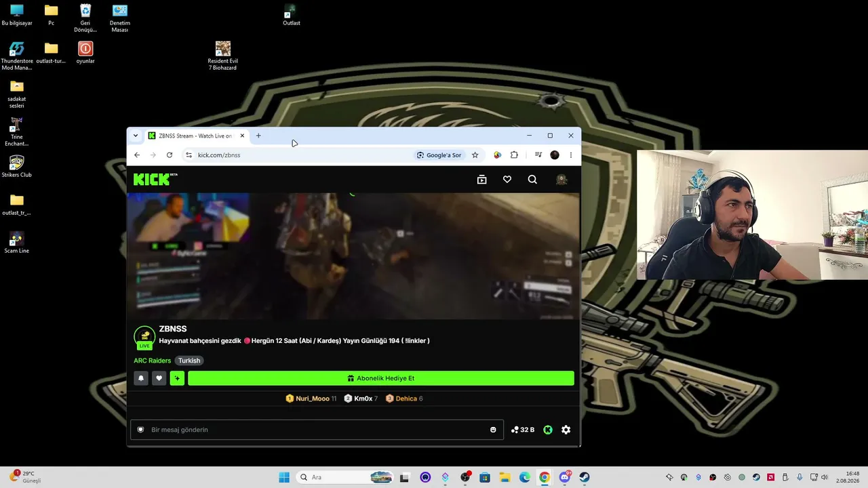Select Thunderstore Mod Manager desktop icon
Screen dimensions: 868x488
[x=17, y=56]
